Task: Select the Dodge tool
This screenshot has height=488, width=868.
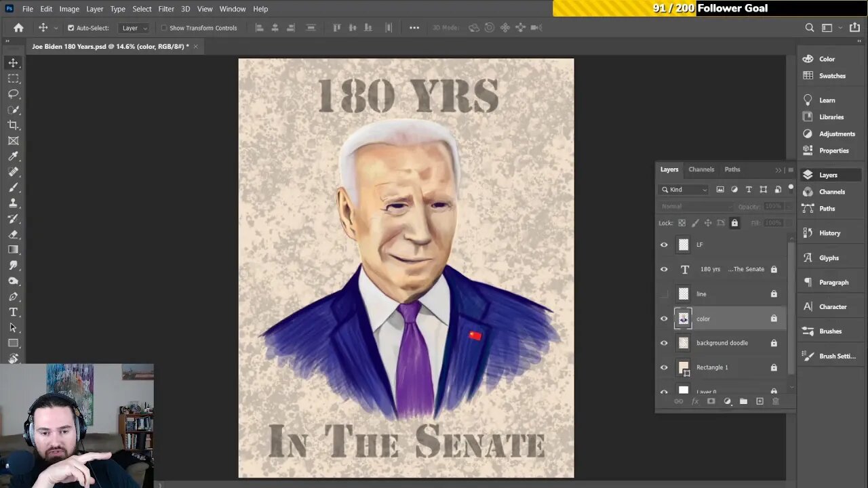Action: [13, 281]
